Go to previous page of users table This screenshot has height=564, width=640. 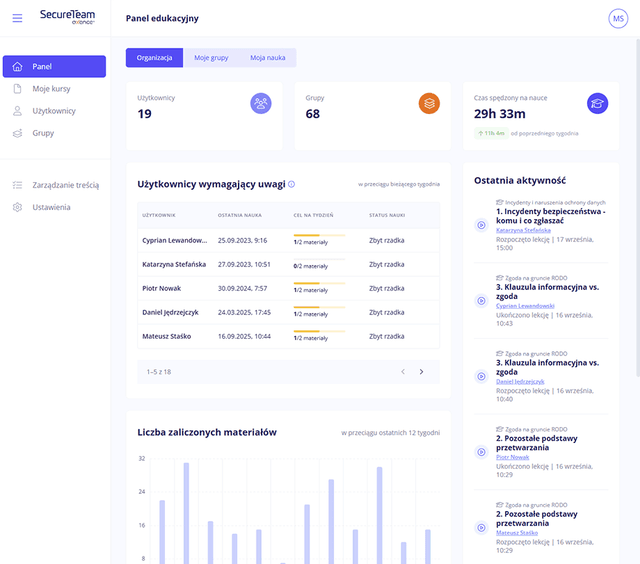[403, 372]
